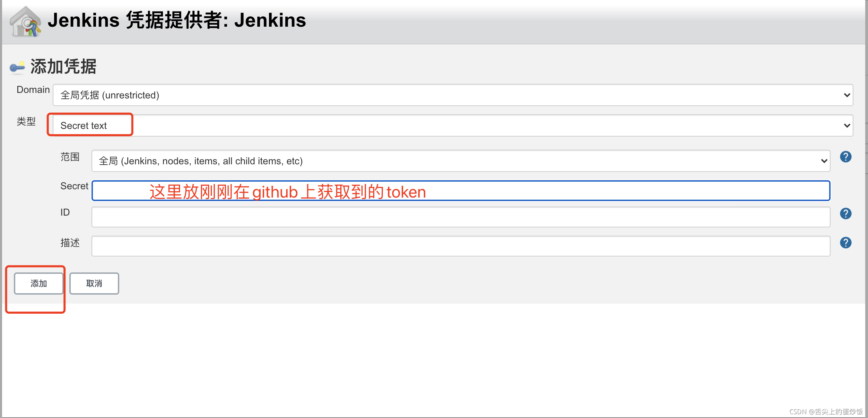Click the 范围 dropdown arrow chevron
The height and width of the screenshot is (418, 868).
824,161
